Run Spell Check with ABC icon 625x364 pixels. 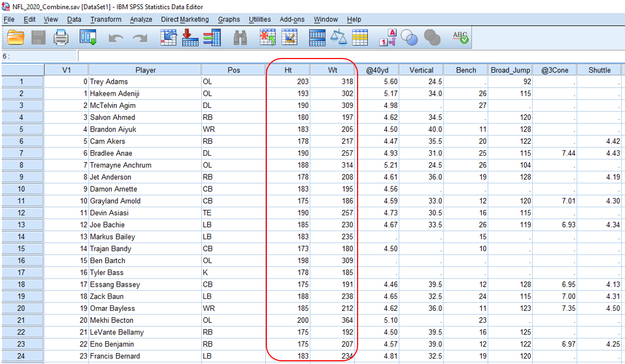click(x=460, y=38)
